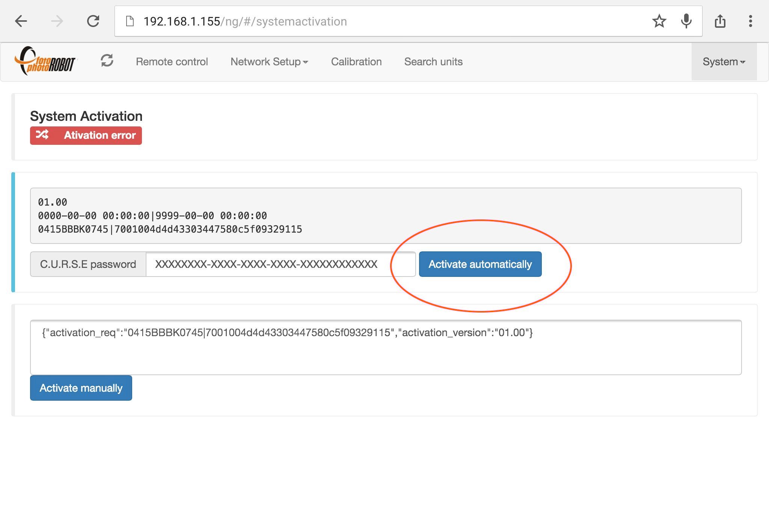
Task: Click the Ativation error label text
Action: click(x=100, y=135)
